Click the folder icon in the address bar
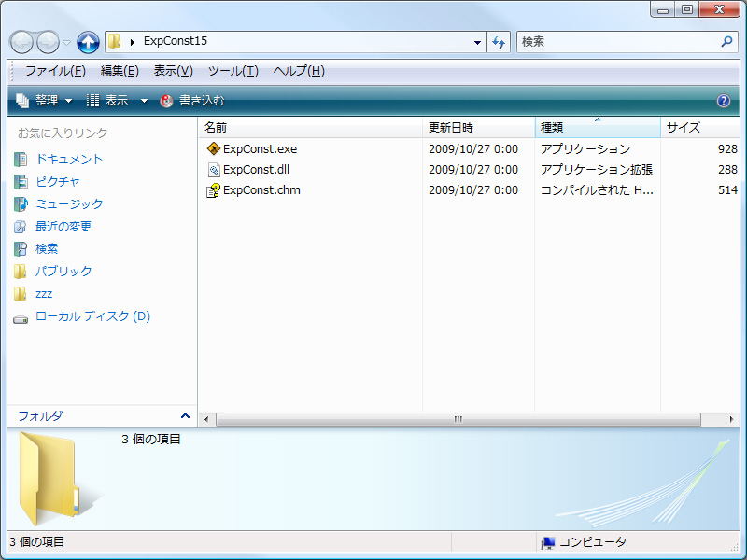The width and height of the screenshot is (747, 560). (x=114, y=41)
